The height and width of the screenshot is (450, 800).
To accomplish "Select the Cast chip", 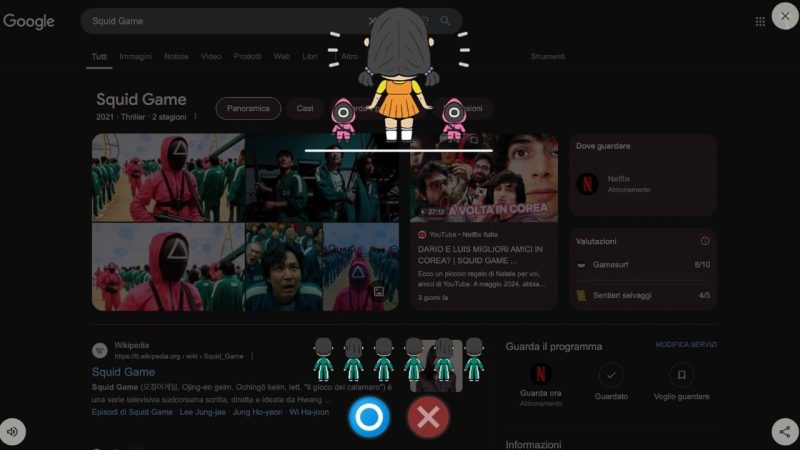I will (x=305, y=108).
